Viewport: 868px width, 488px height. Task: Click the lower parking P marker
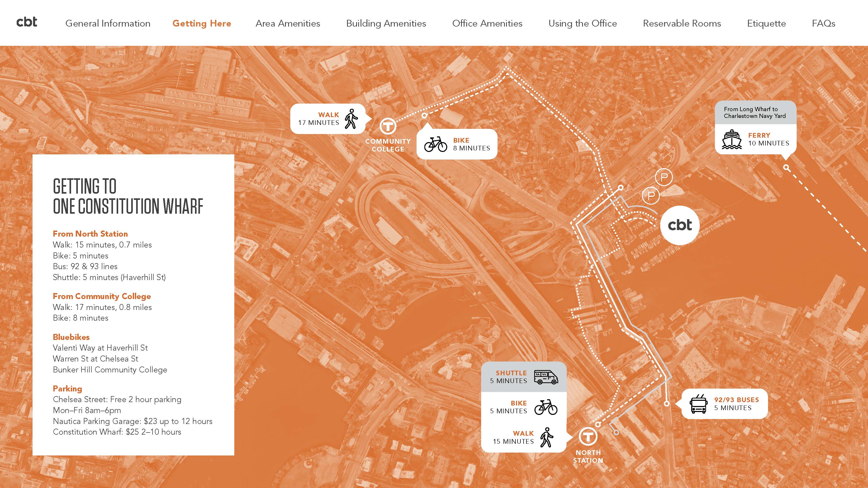[x=651, y=196]
